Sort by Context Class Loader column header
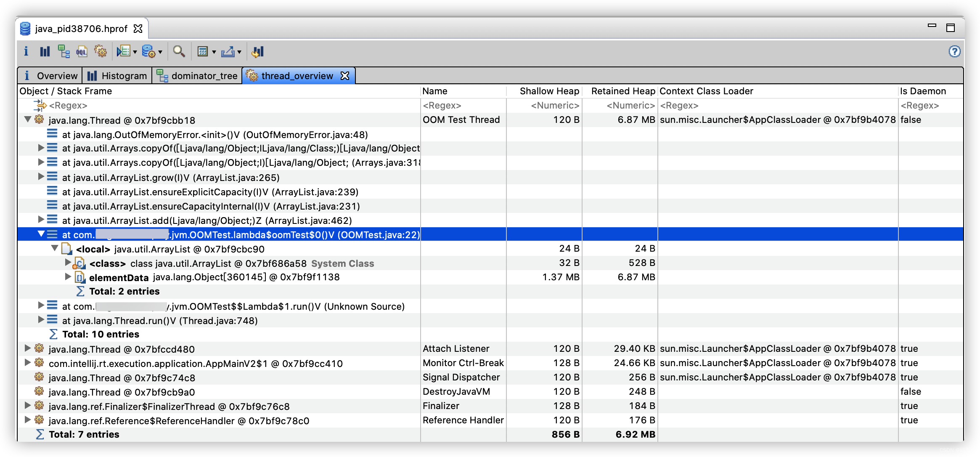This screenshot has height=457, width=980. pyautogui.click(x=778, y=91)
